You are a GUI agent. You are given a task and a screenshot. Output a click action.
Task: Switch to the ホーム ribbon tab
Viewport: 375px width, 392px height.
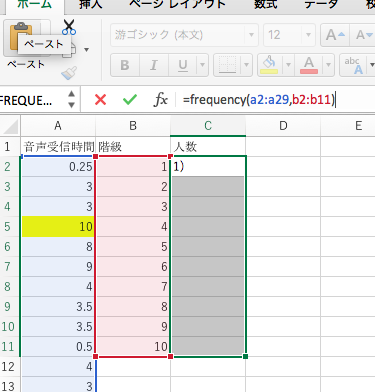coord(34,5)
